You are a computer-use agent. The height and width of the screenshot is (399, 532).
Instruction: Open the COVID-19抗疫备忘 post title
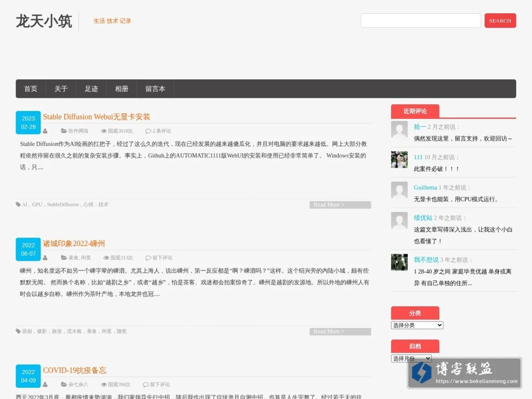click(74, 371)
